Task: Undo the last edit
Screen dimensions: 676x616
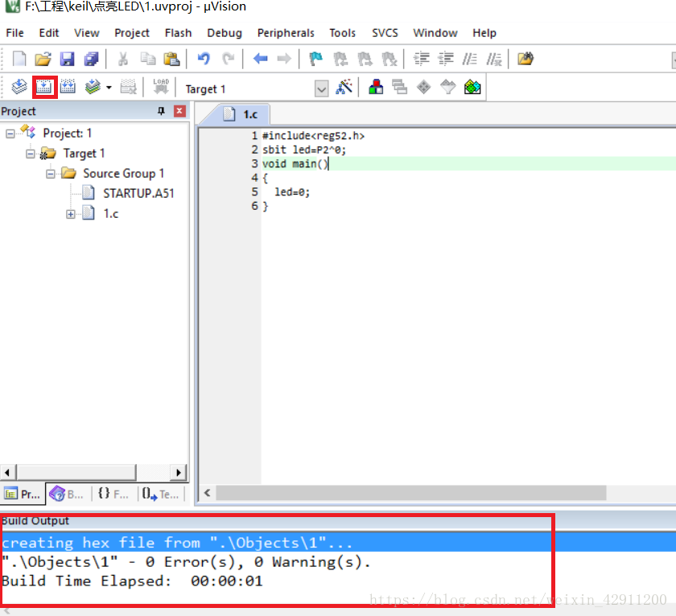Action: coord(204,58)
